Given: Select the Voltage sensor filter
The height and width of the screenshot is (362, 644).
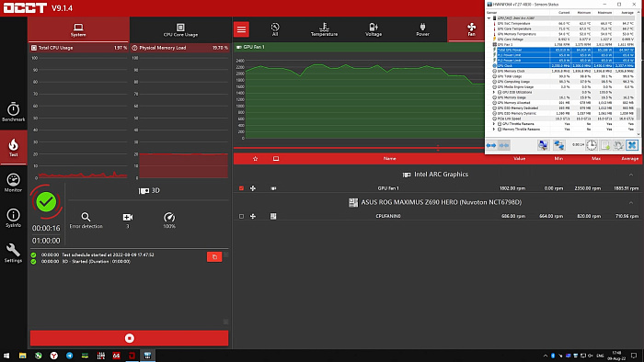Looking at the screenshot, I should point(374,29).
